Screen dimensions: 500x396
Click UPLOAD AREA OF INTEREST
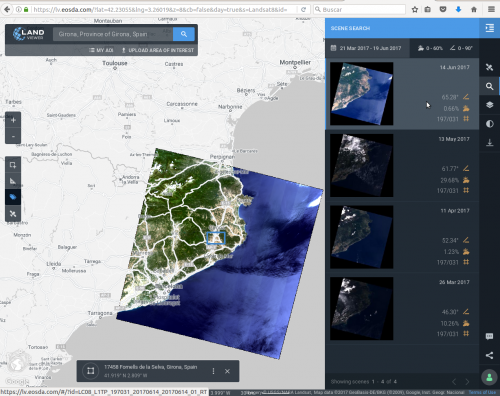tap(157, 50)
